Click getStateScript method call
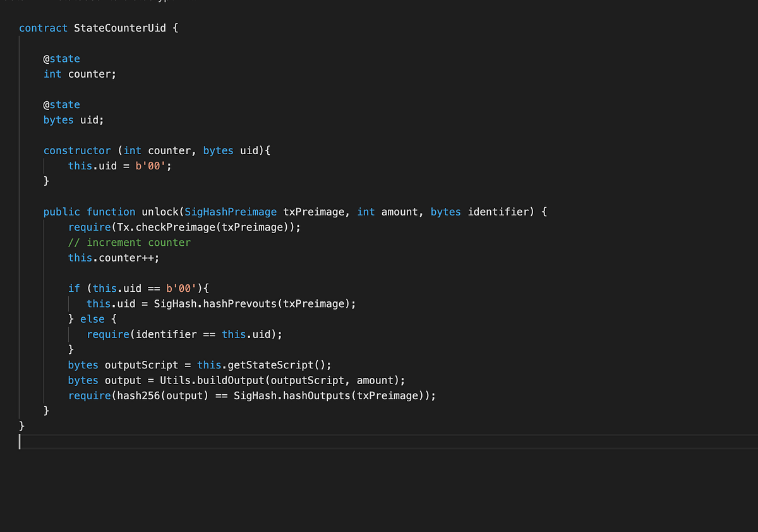The width and height of the screenshot is (758, 532). [x=276, y=365]
